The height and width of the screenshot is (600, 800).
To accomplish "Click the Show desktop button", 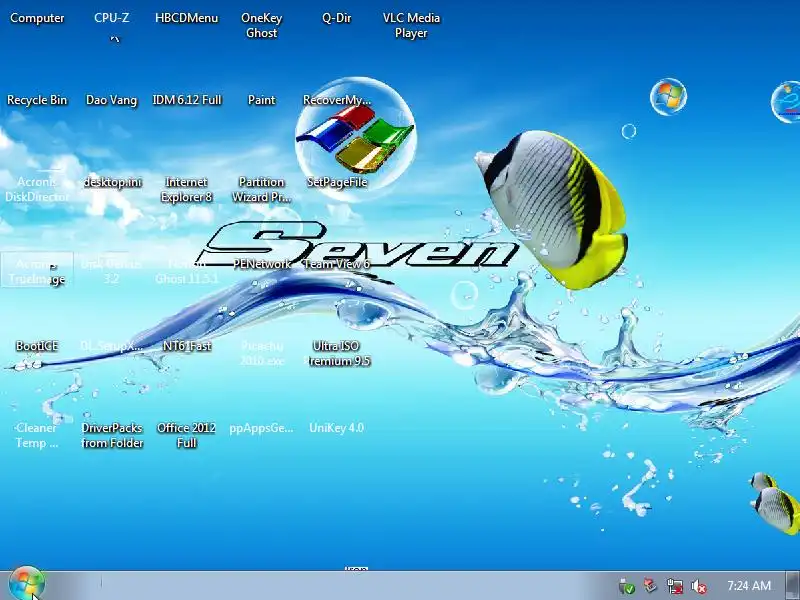I will (793, 586).
